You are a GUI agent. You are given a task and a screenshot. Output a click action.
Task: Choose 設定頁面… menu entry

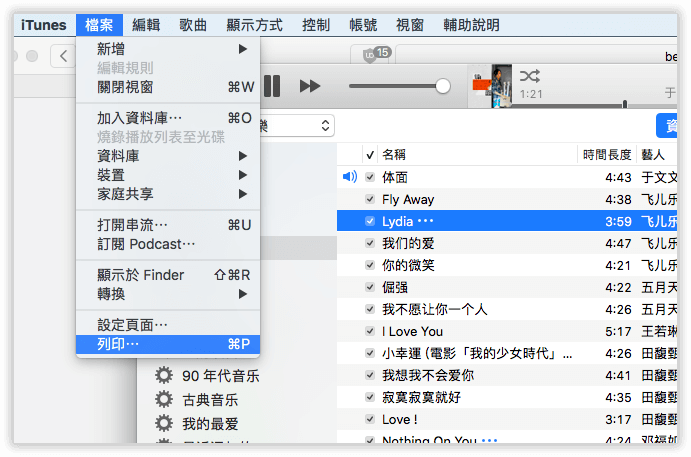tap(168, 325)
